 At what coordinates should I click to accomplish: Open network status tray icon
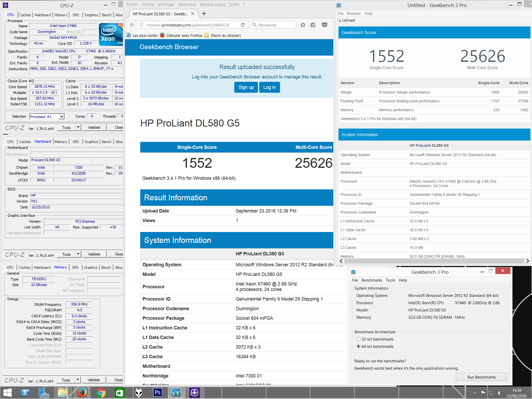coord(491,393)
